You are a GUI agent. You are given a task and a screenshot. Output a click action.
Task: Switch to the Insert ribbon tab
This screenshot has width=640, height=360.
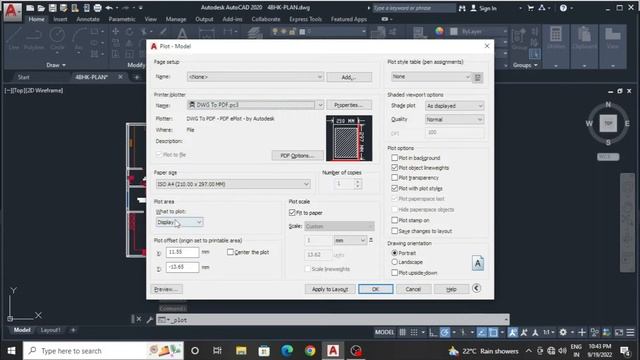[60, 19]
